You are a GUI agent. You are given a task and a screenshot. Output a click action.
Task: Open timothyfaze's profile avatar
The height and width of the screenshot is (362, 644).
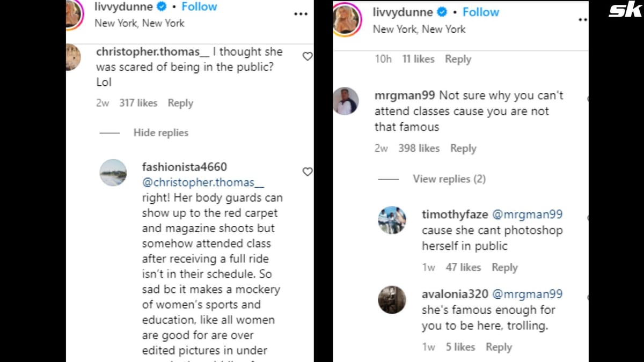[x=392, y=220]
